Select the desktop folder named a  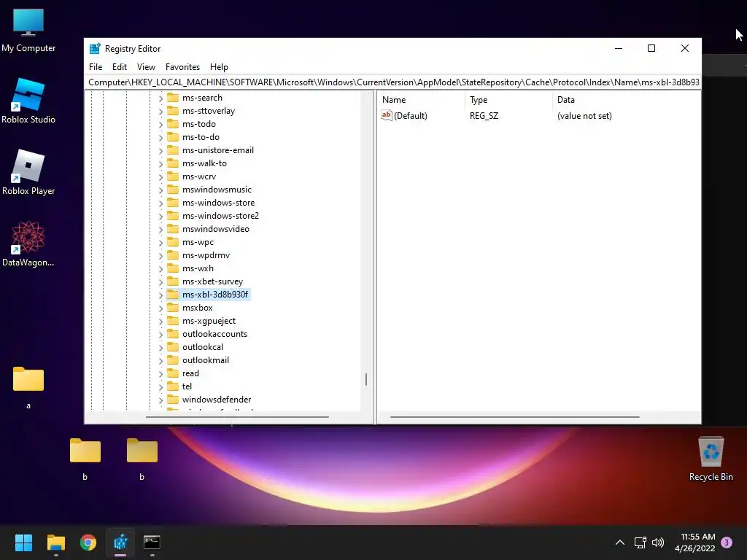click(28, 388)
